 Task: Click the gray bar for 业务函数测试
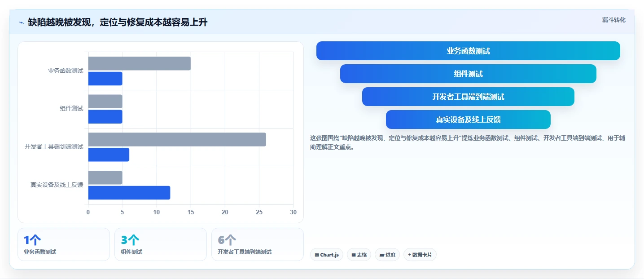[139, 63]
